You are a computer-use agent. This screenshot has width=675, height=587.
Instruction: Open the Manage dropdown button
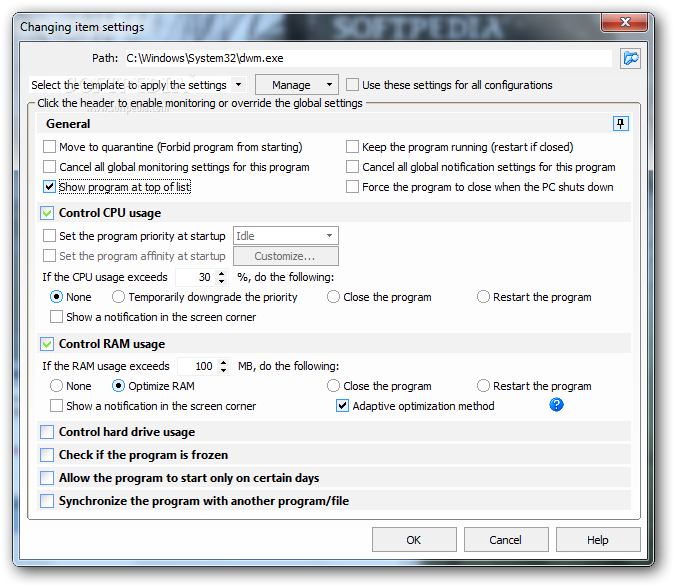click(x=297, y=85)
